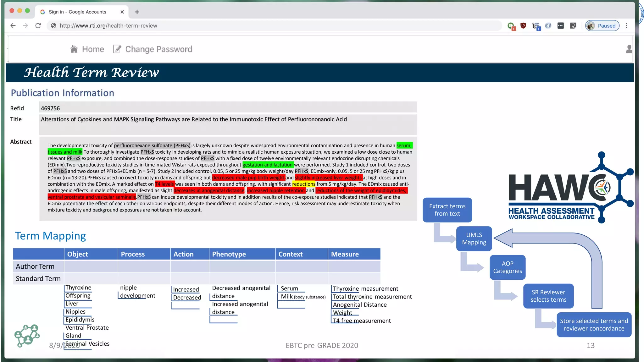Viewport: 644px width, 362px height.
Task: Open the password manager extension icon
Action: pos(560,26)
